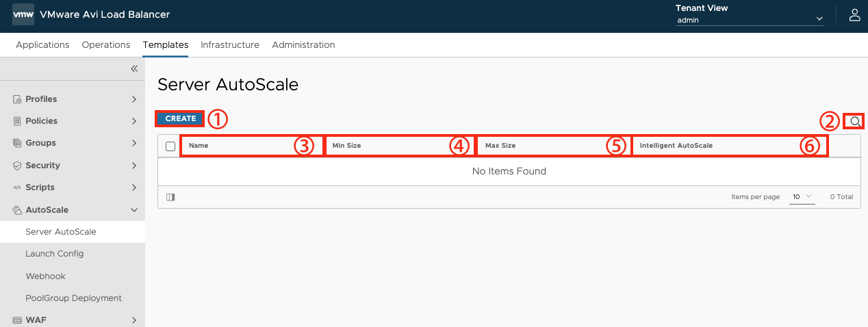Open the Items per page dropdown
This screenshot has width=868, height=327.
[x=802, y=197]
